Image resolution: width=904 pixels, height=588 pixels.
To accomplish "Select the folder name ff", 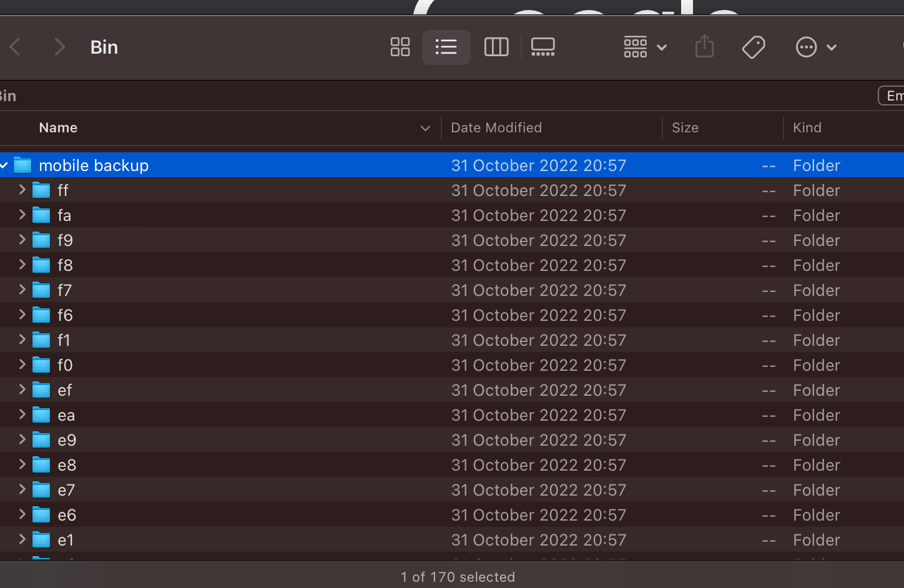I will (x=63, y=190).
